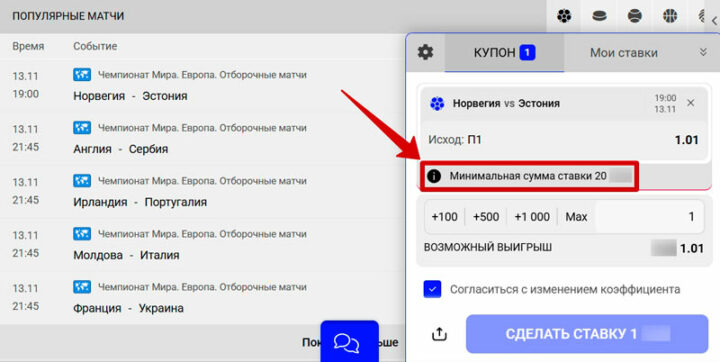The image size is (720, 362).
Task: Click tournament name above Франция - Украина
Action: [202, 287]
